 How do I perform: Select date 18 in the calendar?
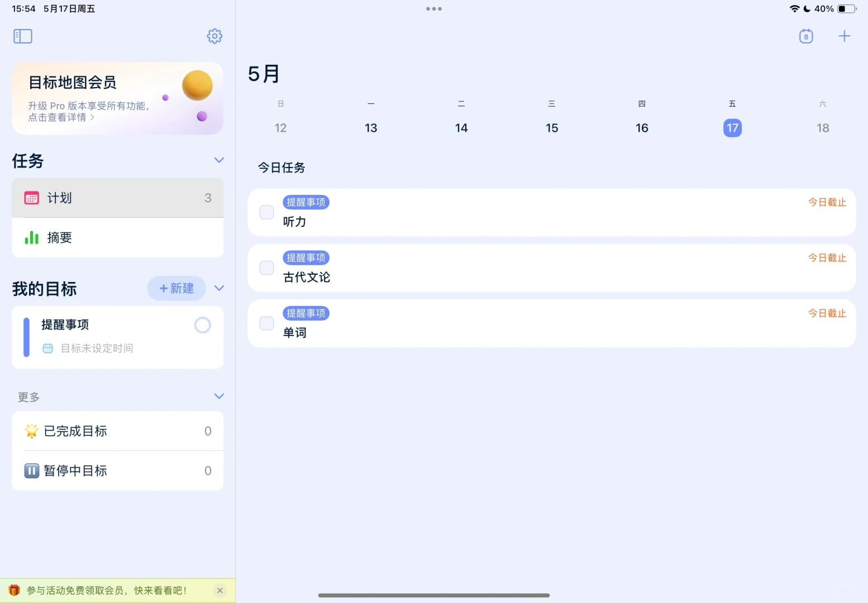822,127
